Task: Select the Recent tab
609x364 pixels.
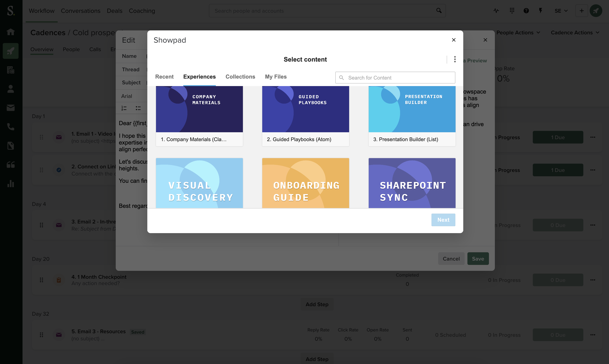Action: [x=164, y=77]
